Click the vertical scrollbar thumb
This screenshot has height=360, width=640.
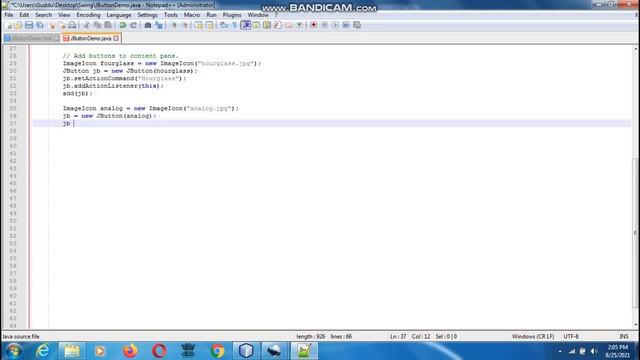[x=635, y=233]
